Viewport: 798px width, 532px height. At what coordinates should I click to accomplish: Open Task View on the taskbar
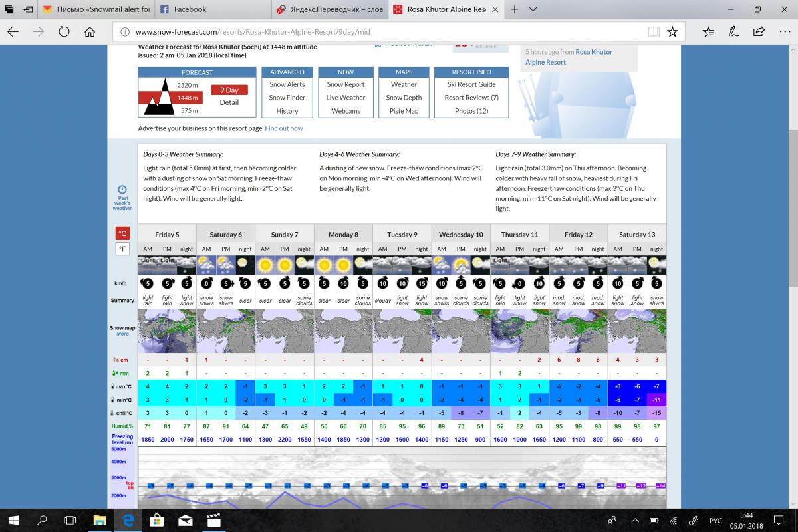(70, 520)
